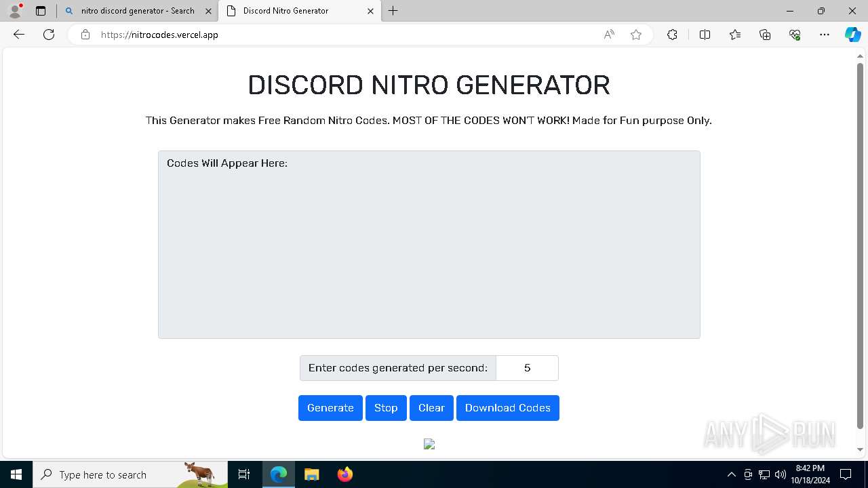The image size is (868, 488).
Task: View site information via the lock icon
Action: 85,35
